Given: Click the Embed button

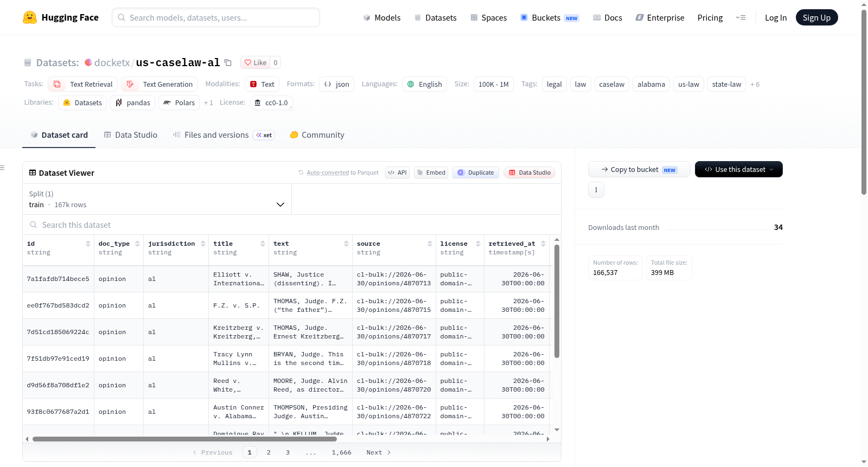Looking at the screenshot, I should point(431,172).
